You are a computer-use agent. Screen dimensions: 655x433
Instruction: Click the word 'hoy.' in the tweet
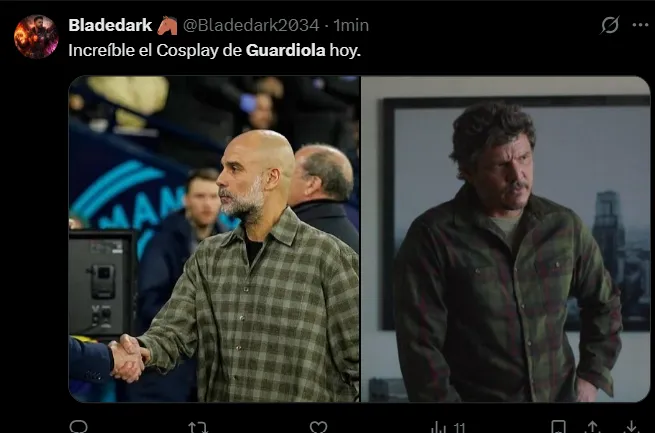345,51
